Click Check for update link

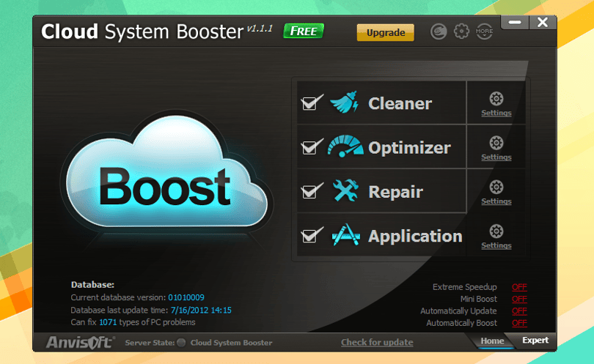(x=377, y=343)
